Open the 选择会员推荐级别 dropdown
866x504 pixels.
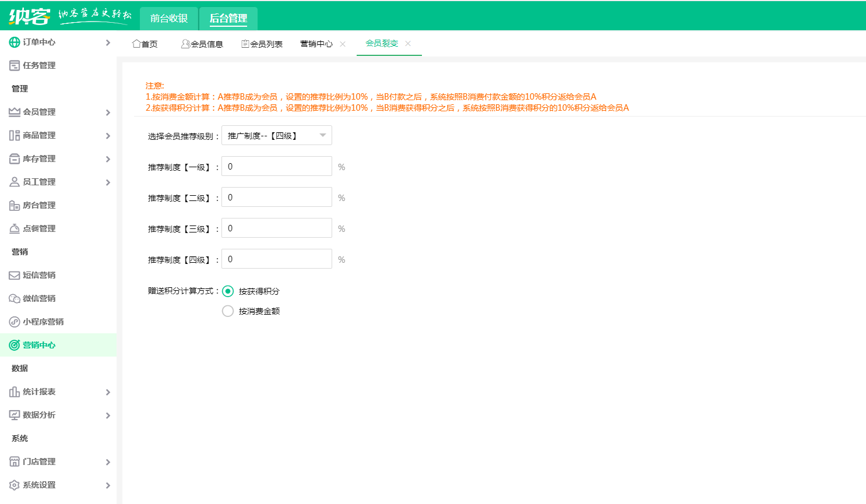coord(276,135)
